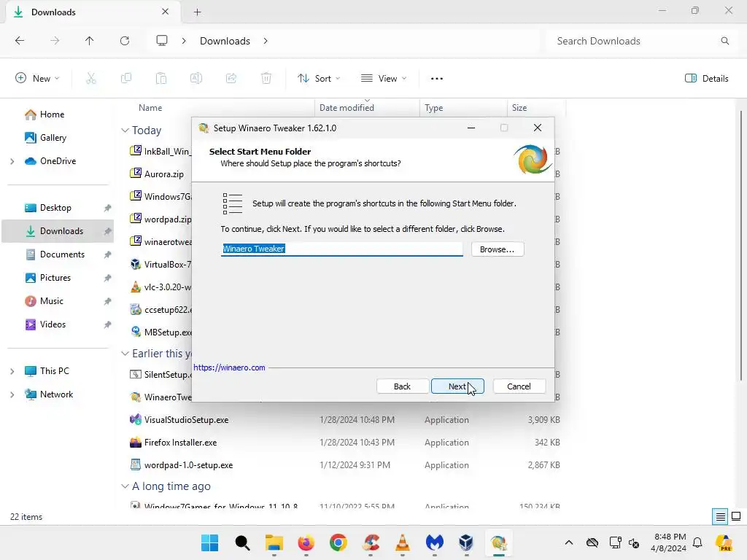Open a new tab with the plus button
The height and width of the screenshot is (560, 747).
point(197,12)
